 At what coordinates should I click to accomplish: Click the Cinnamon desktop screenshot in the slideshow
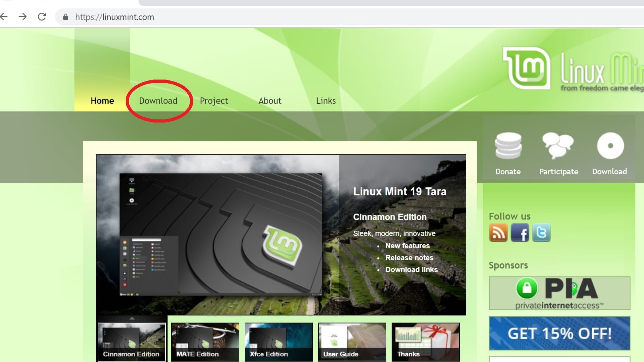[221, 235]
